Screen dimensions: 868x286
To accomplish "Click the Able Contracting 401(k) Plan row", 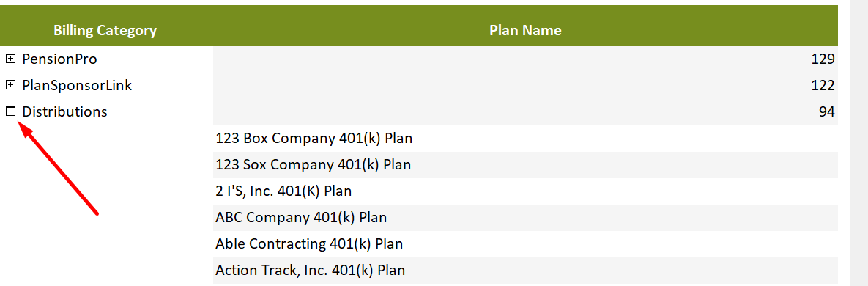I will (x=525, y=244).
